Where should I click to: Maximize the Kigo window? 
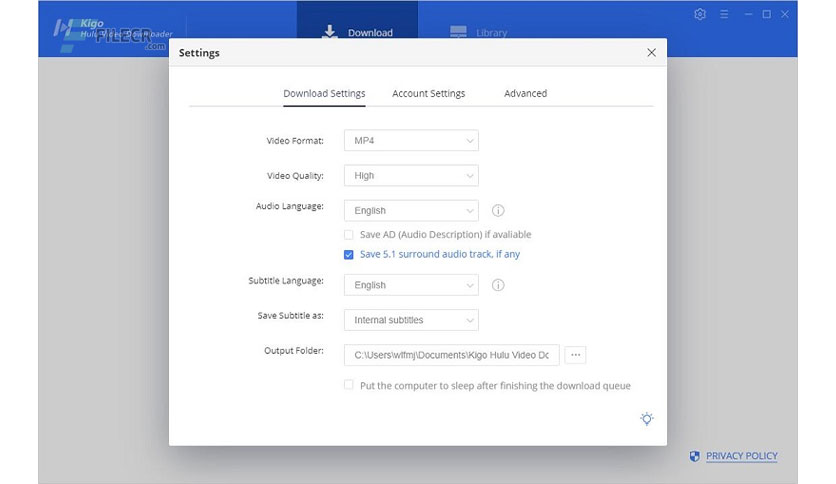(767, 14)
